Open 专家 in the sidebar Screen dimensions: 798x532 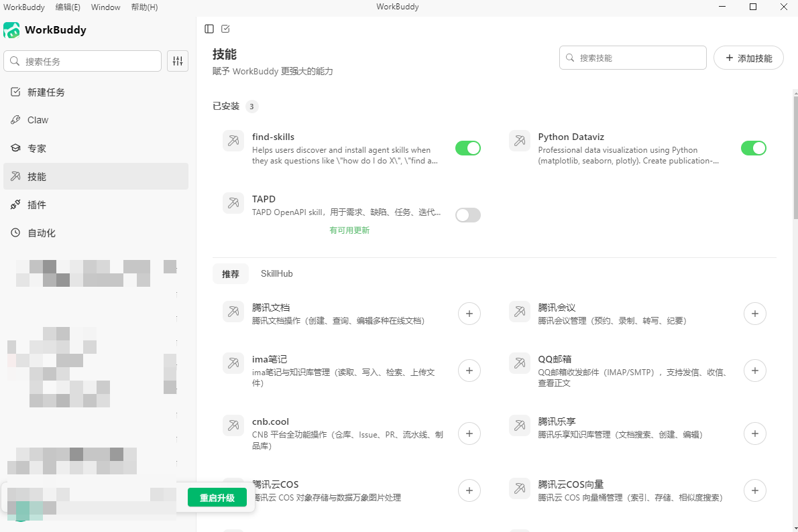pyautogui.click(x=96, y=149)
